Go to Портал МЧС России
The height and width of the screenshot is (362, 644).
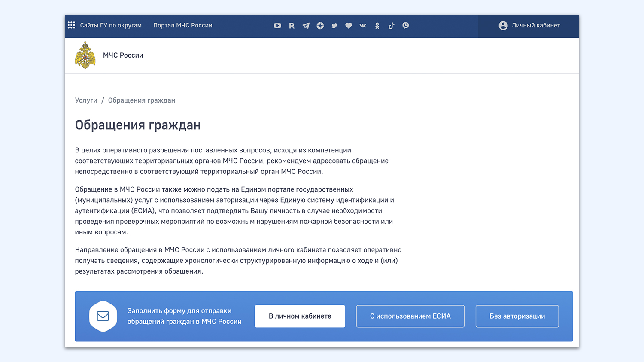click(183, 25)
